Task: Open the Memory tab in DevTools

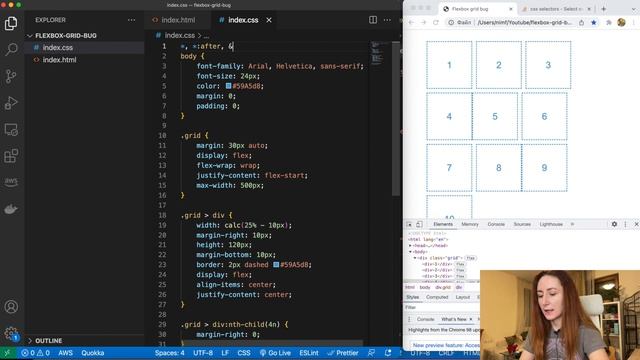Action: (x=470, y=224)
